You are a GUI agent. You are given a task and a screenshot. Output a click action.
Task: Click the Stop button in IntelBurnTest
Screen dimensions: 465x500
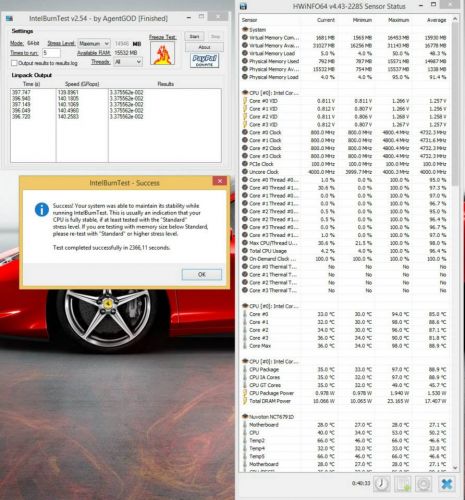click(x=215, y=36)
